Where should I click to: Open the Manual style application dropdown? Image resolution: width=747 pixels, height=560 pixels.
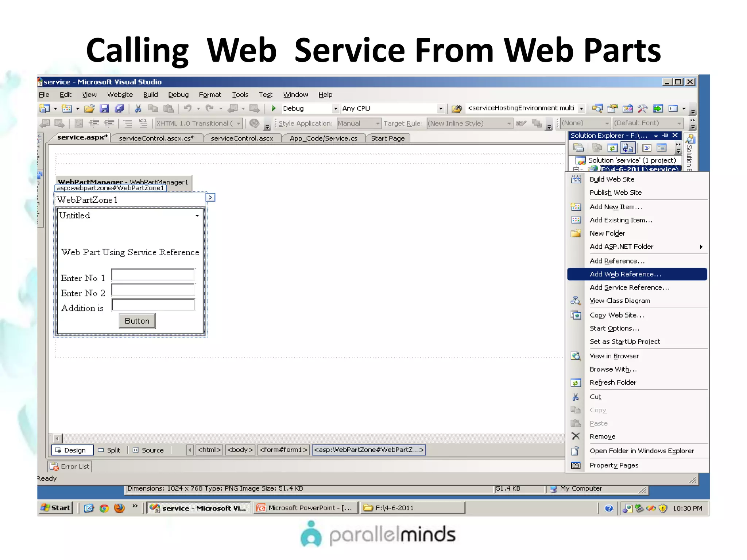coord(378,124)
